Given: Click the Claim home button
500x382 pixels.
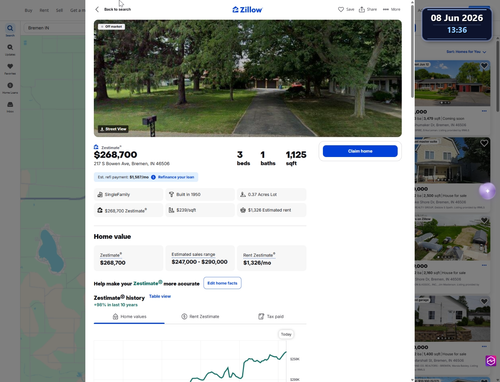Looking at the screenshot, I should point(360,151).
